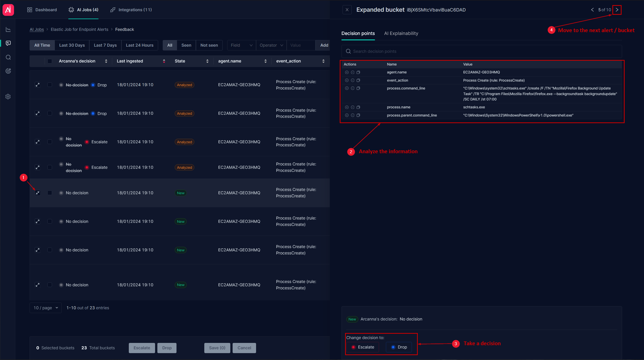Click the minus action icon for agent.name
The width and height of the screenshot is (644, 360).
click(x=352, y=72)
